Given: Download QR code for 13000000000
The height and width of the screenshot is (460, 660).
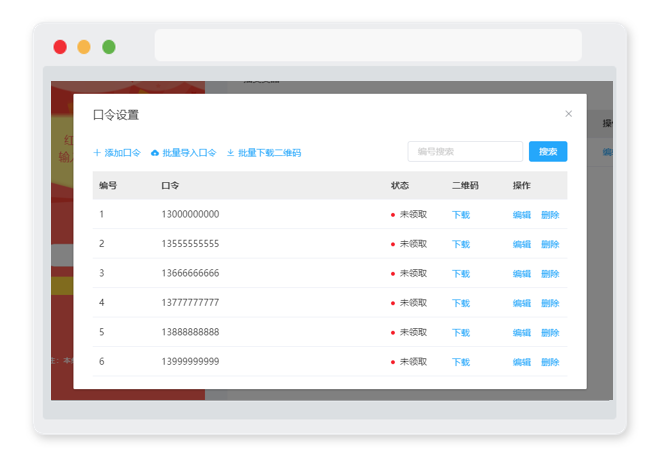Looking at the screenshot, I should point(461,215).
